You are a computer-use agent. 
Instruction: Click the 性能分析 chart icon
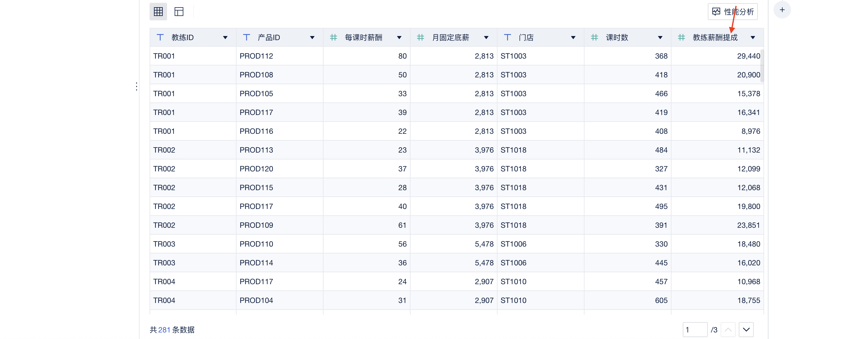pyautogui.click(x=716, y=12)
